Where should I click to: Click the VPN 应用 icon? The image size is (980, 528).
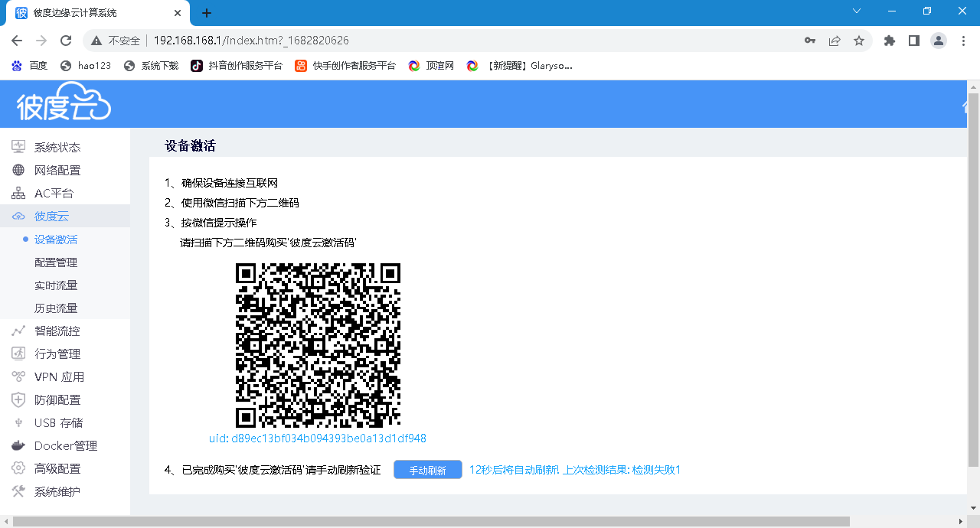tap(18, 376)
